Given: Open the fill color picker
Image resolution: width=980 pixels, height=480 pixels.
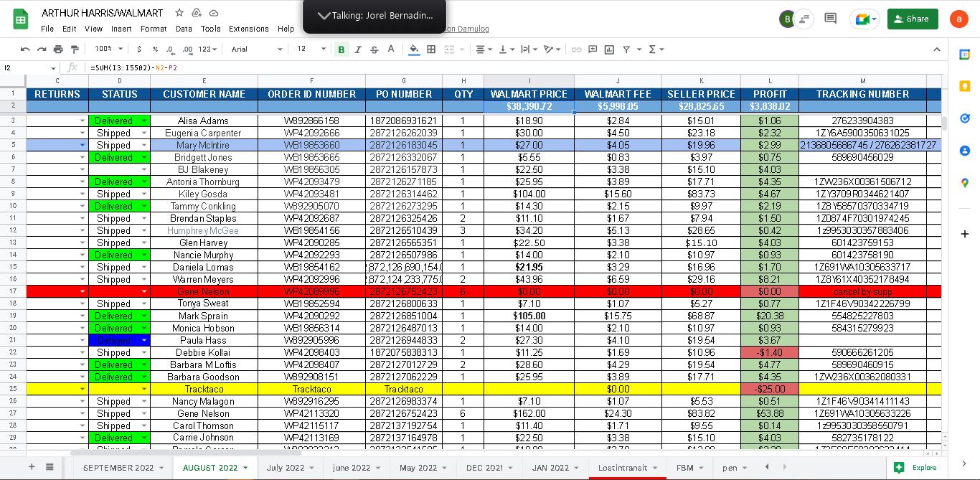Looking at the screenshot, I should coord(414,50).
